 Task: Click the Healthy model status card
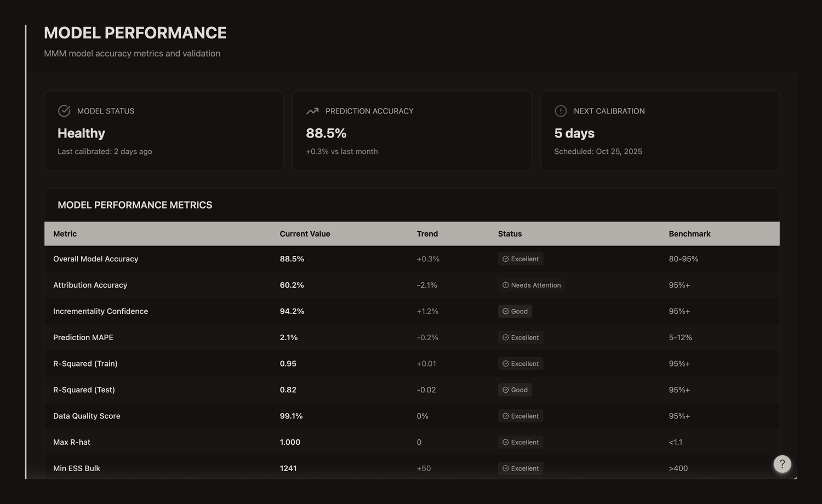pos(164,130)
